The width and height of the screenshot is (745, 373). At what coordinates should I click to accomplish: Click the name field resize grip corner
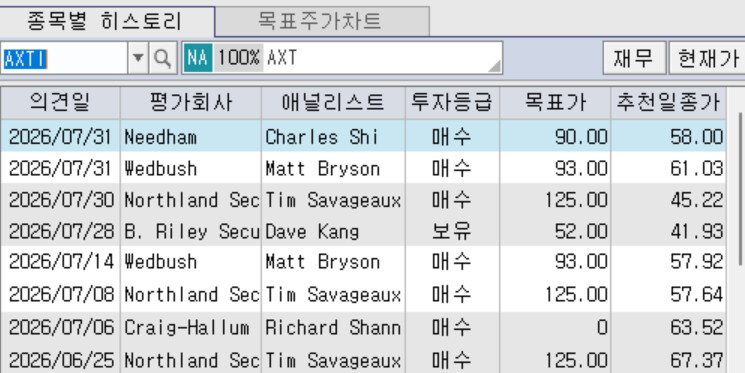coord(494,67)
